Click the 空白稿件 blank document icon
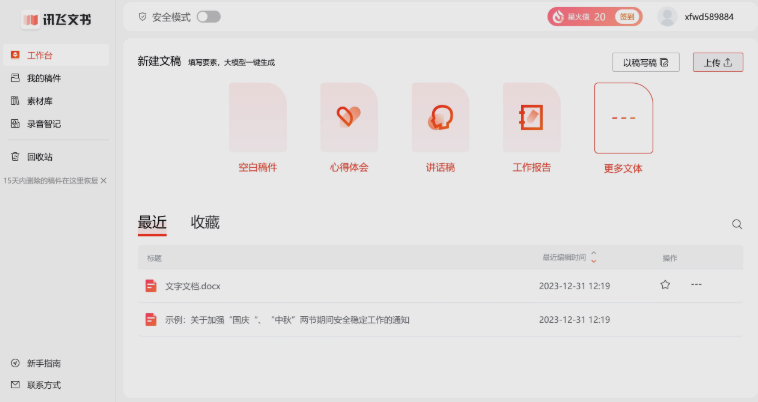This screenshot has width=758, height=402. point(257,118)
